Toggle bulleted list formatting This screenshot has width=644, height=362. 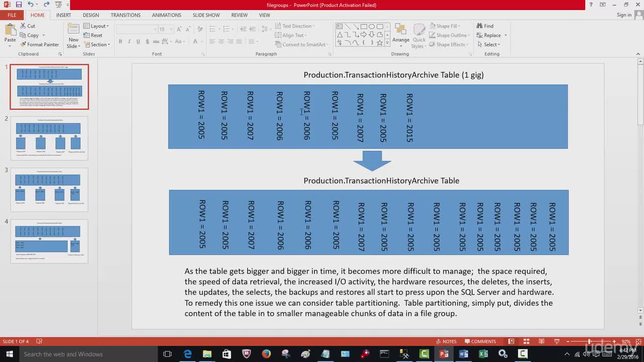pyautogui.click(x=213, y=29)
